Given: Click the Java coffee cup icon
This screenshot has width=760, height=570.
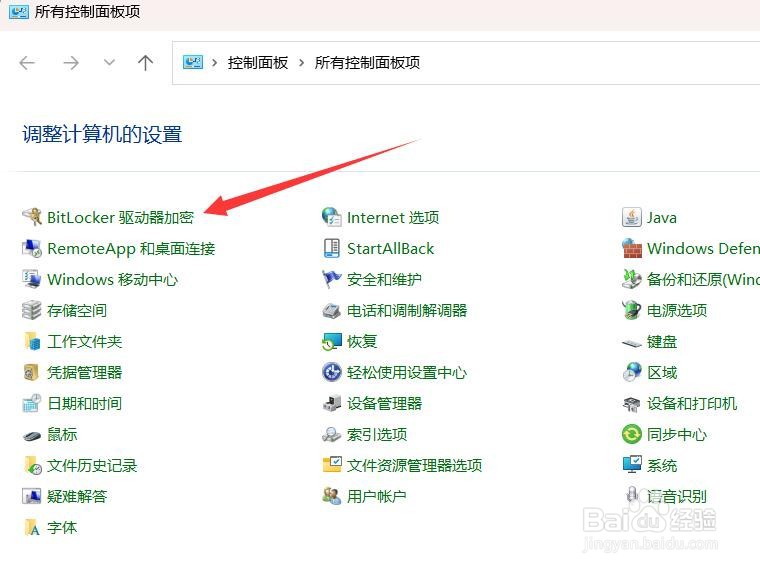Looking at the screenshot, I should [632, 217].
